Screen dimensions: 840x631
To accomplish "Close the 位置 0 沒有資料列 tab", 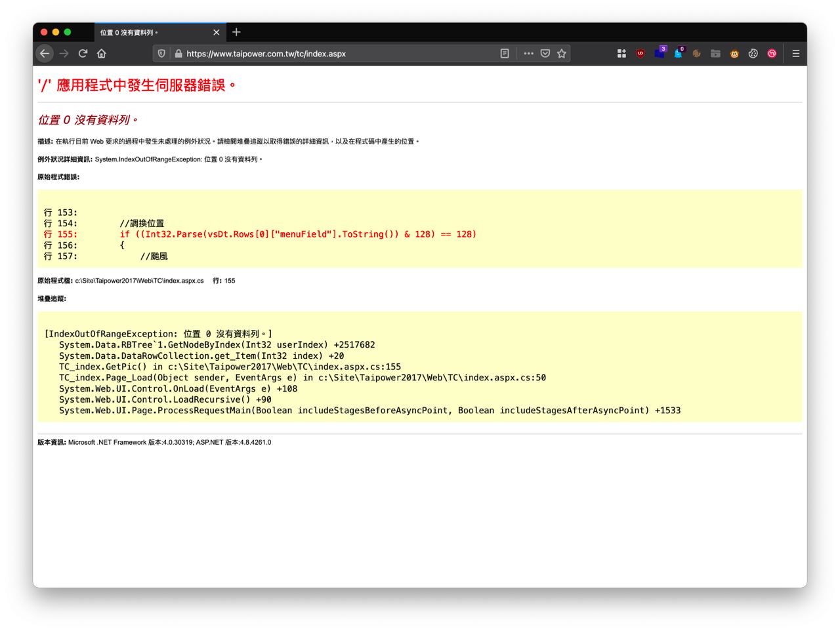I will click(x=217, y=32).
